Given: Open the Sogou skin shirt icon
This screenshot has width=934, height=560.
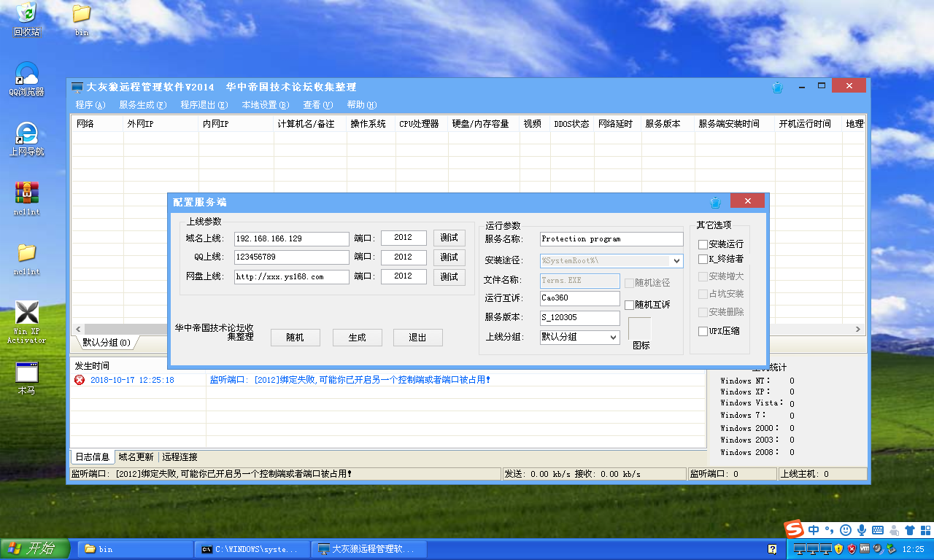Looking at the screenshot, I should tap(909, 530).
